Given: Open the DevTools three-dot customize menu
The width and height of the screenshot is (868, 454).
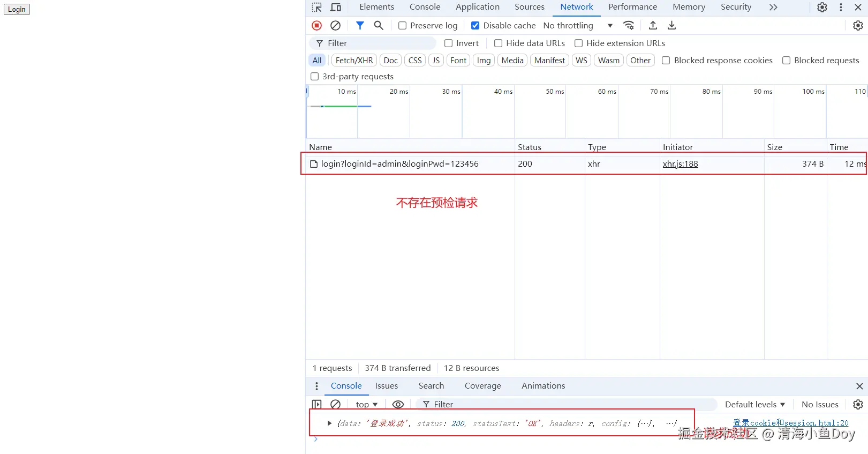Looking at the screenshot, I should pos(841,8).
